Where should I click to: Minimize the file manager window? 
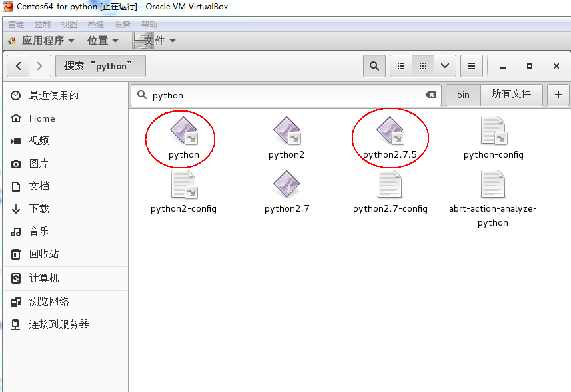[503, 66]
